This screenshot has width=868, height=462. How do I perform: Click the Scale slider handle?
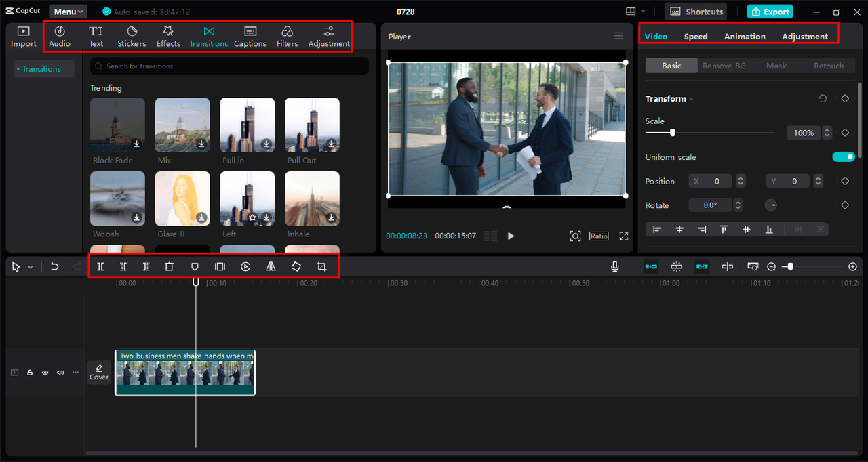pos(673,133)
